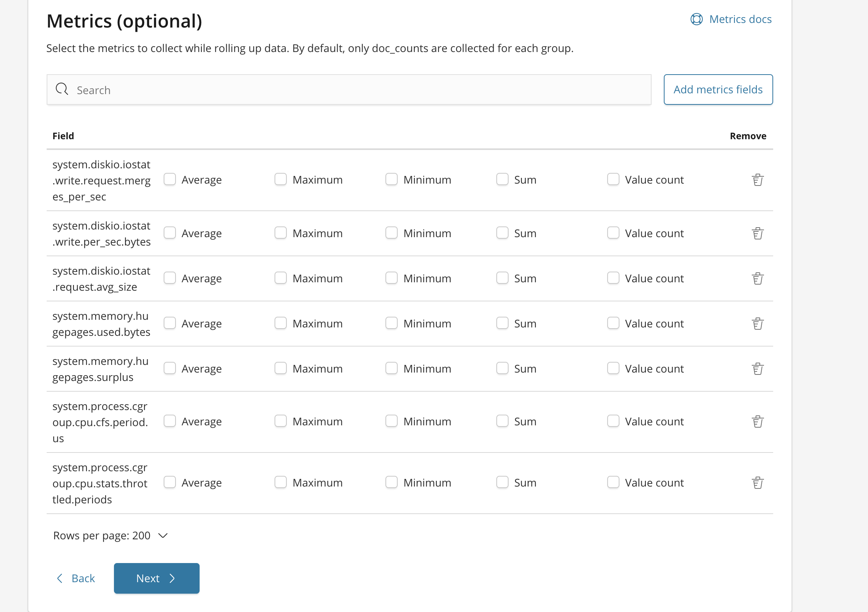Delete the hugepages.surplus field row
Screen dimensions: 868x612
757,369
